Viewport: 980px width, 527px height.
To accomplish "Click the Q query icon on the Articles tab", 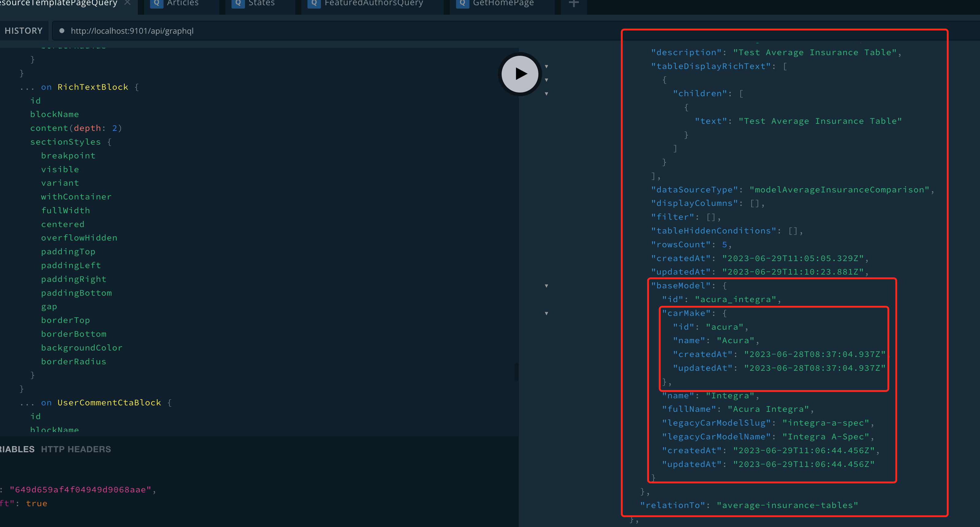I will [x=156, y=3].
